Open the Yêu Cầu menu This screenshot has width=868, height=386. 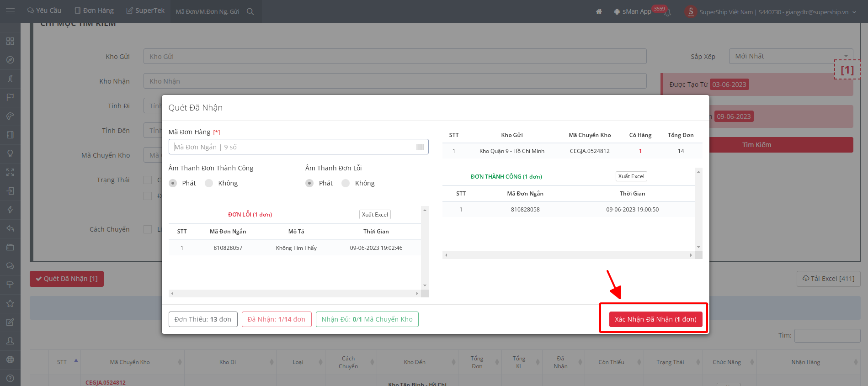pos(44,11)
